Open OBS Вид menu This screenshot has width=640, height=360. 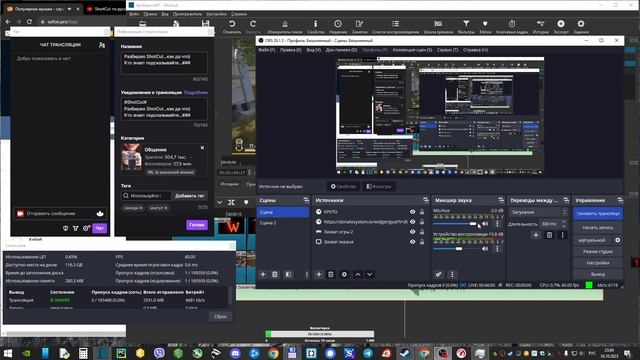[313, 50]
